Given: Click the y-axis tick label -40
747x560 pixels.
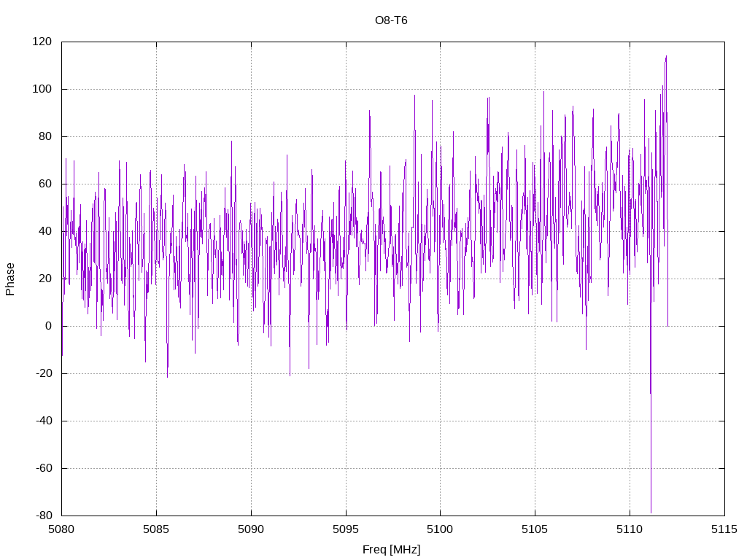Looking at the screenshot, I should tap(44, 421).
